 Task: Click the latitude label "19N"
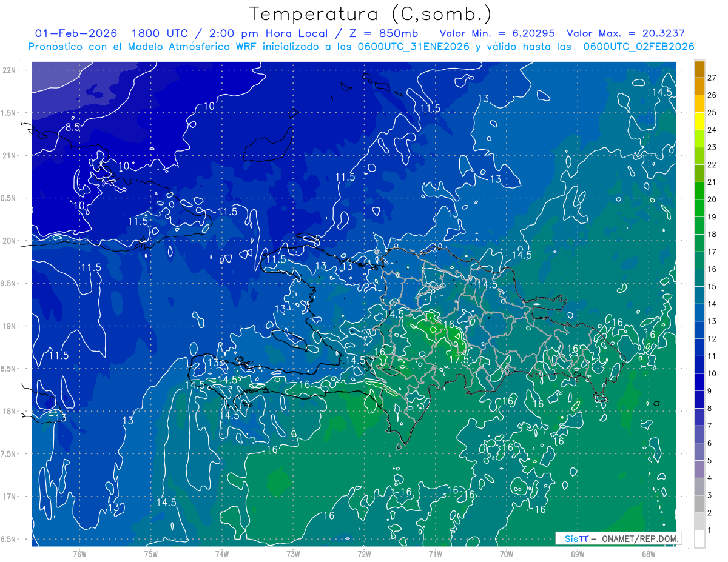coord(9,326)
